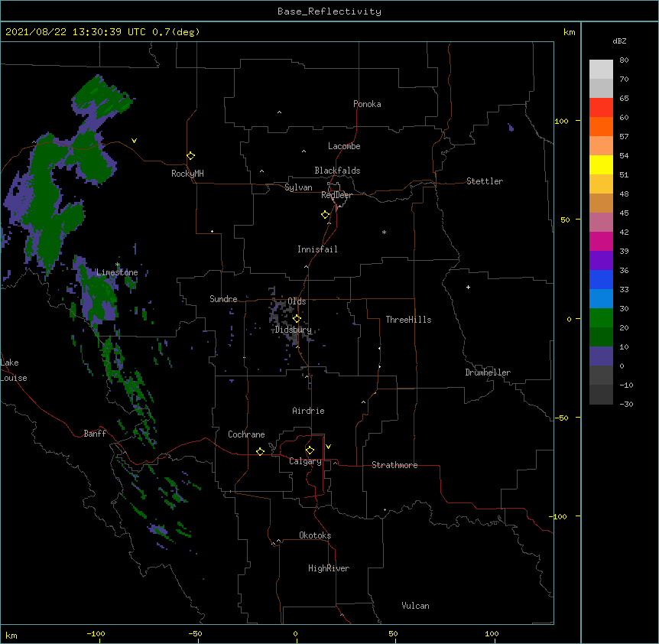659x644 pixels.
Task: Select the magenta 39-42 dBZ legend swatch
Action: point(601,242)
